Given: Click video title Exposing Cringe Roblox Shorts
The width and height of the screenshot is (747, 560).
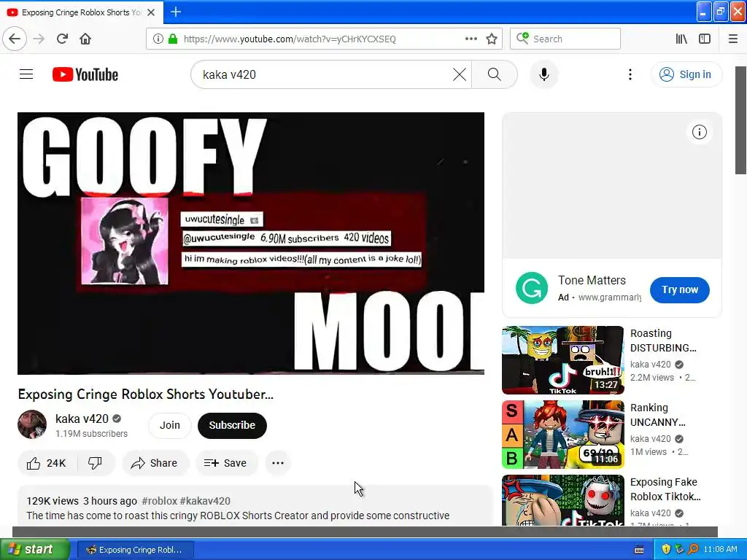Looking at the screenshot, I should (146, 394).
